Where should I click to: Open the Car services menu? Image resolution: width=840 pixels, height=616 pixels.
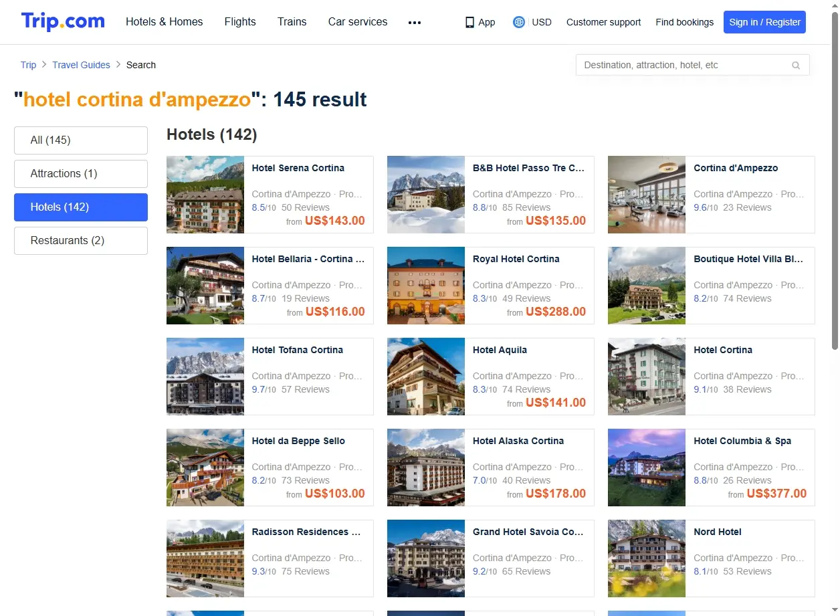pyautogui.click(x=358, y=21)
